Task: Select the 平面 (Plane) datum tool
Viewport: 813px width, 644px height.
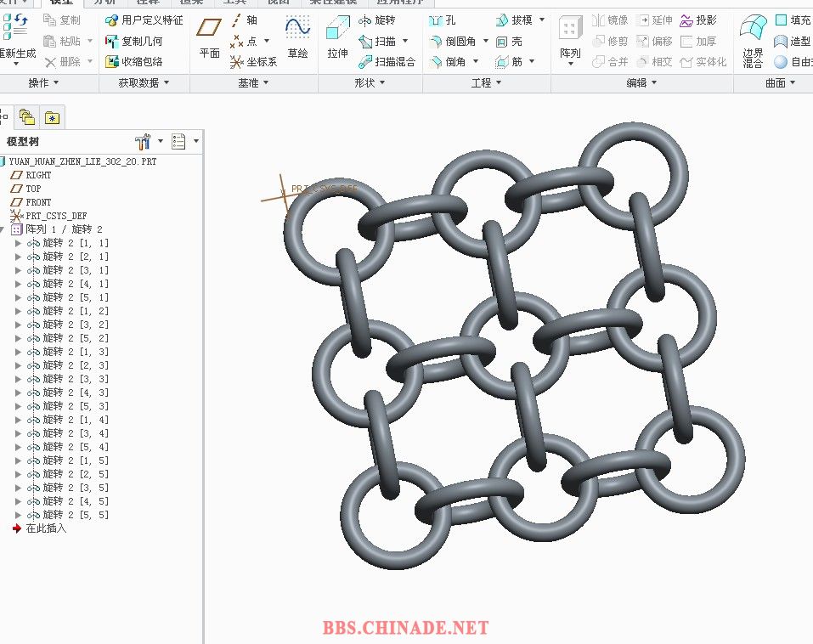Action: pos(210,38)
